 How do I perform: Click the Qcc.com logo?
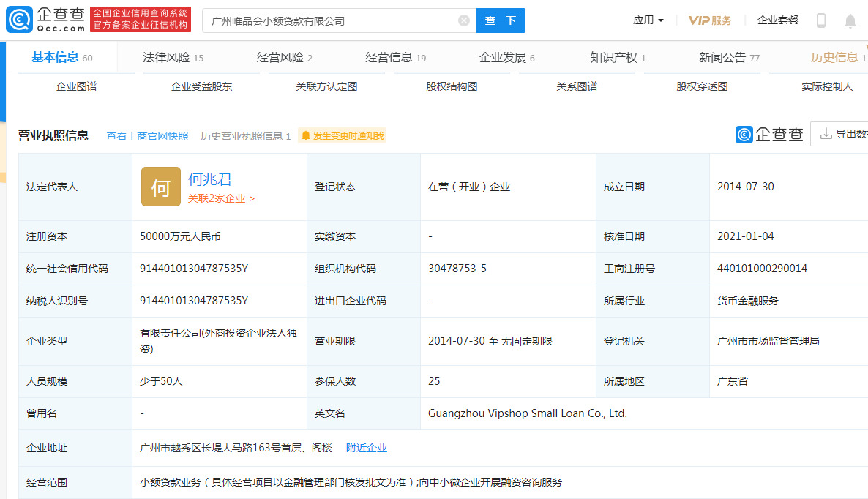tap(45, 19)
